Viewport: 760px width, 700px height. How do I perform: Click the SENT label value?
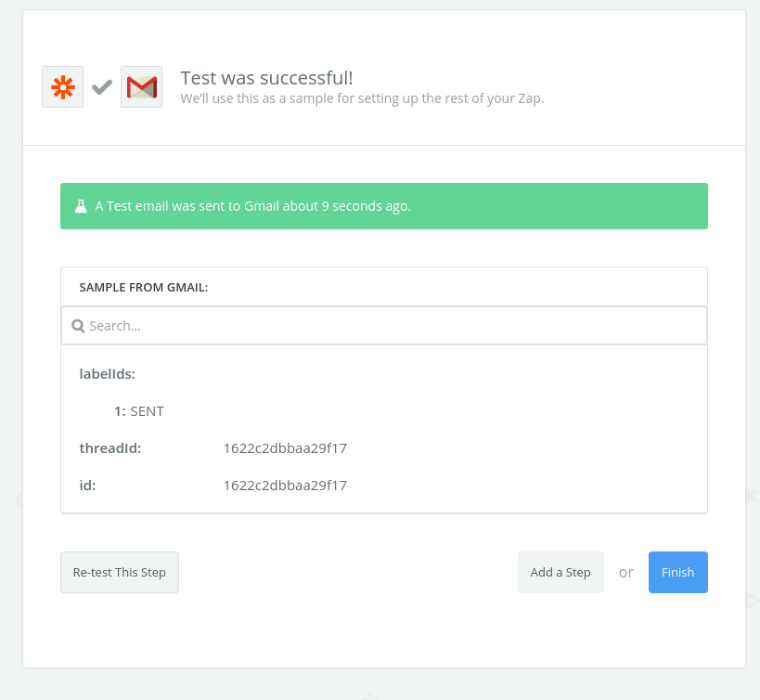[x=147, y=411]
